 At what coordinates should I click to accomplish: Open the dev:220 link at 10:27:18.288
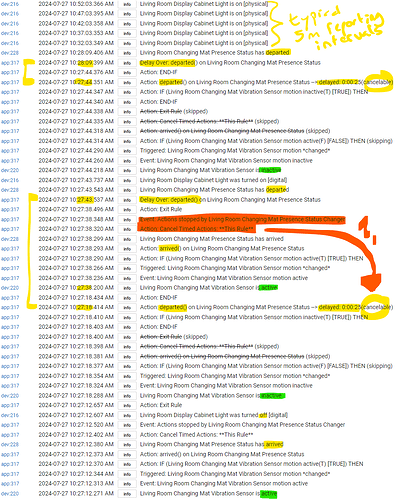(x=10, y=396)
